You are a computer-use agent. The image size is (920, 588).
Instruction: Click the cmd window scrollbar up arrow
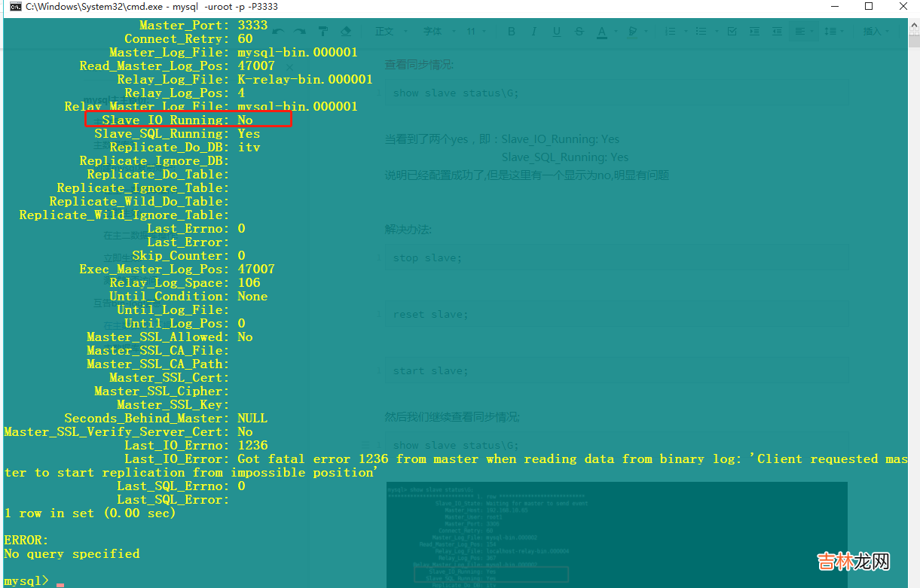913,25
